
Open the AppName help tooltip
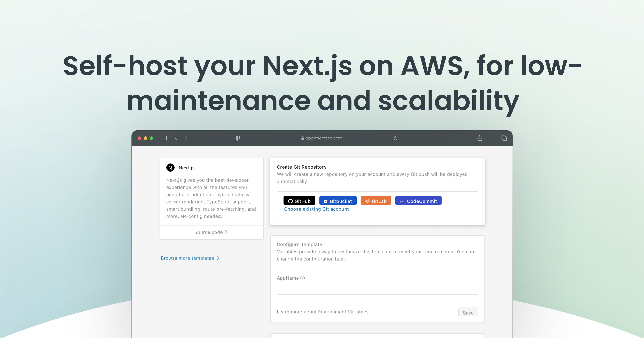[x=302, y=278]
